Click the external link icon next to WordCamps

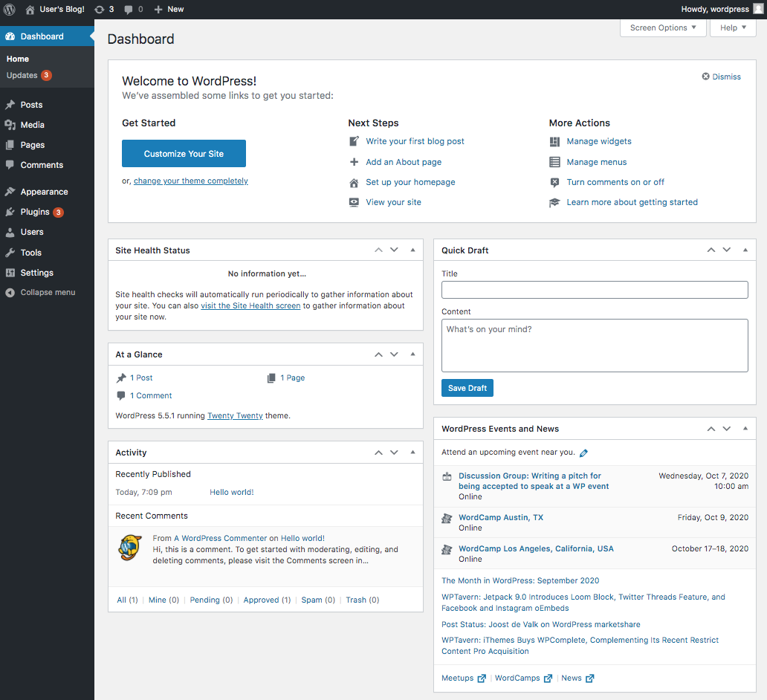[548, 678]
